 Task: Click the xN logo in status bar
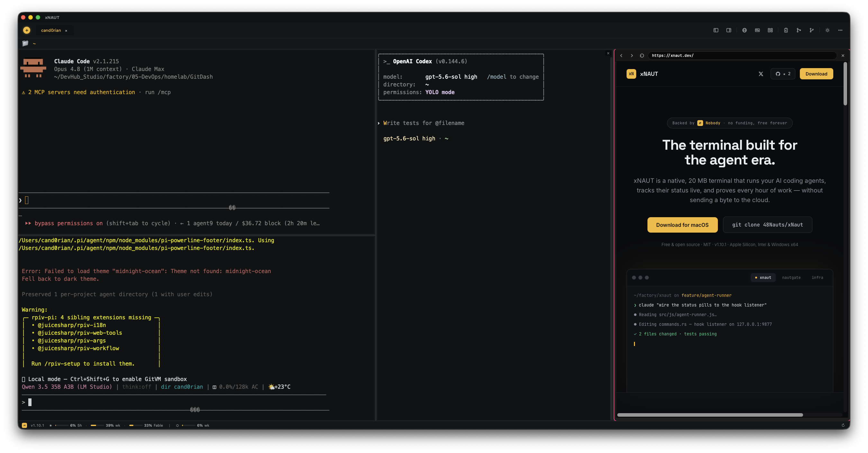[x=24, y=425]
